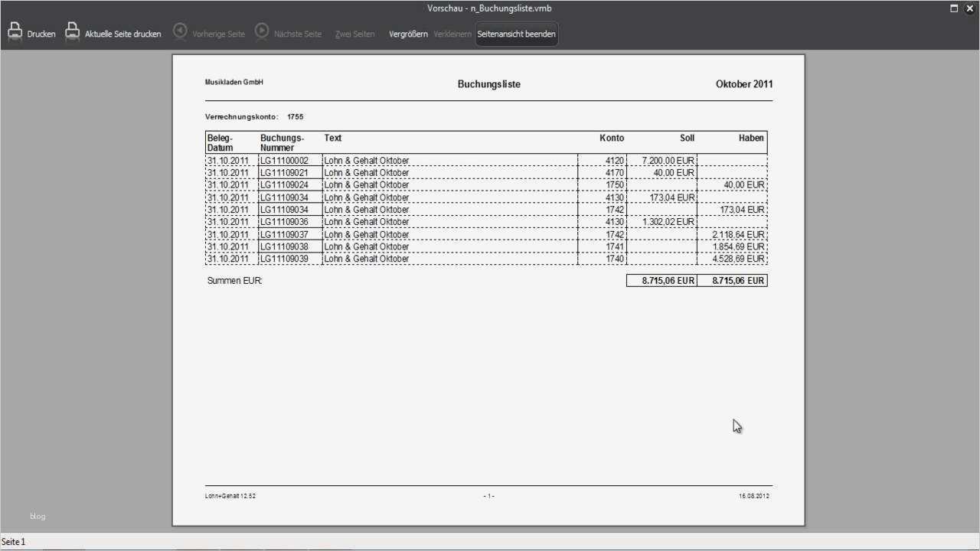Screen dimensions: 980x551
Task: Select the 2.118,64 EUR Haben amount
Action: tap(738, 235)
